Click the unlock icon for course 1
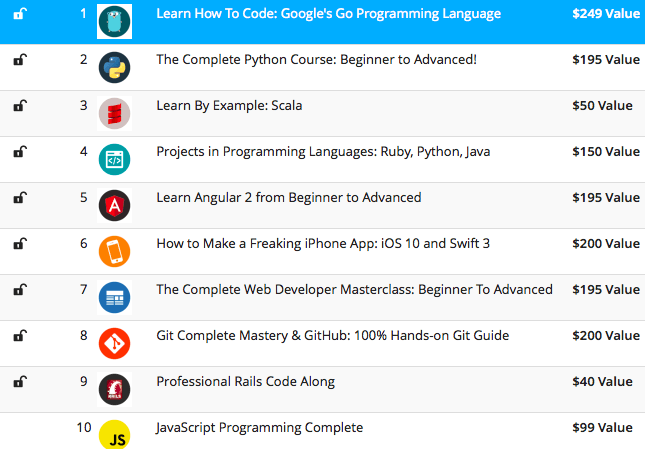 click(x=20, y=14)
